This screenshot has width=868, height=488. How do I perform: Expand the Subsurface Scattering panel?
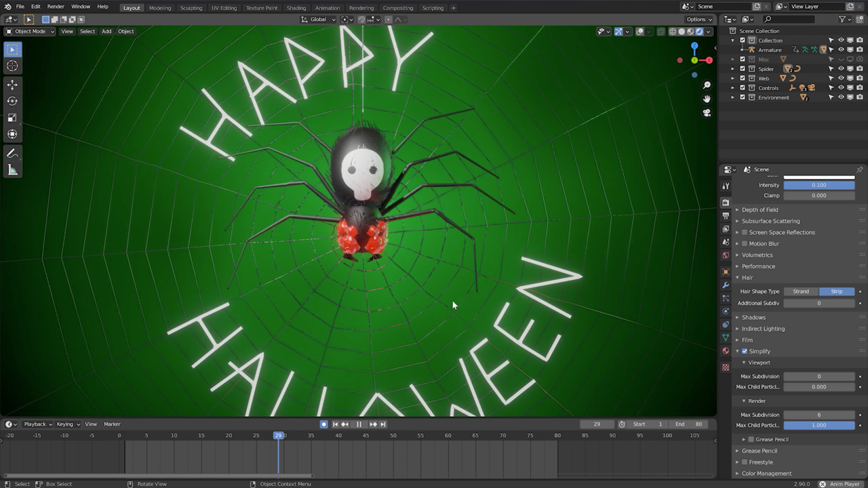click(770, 221)
